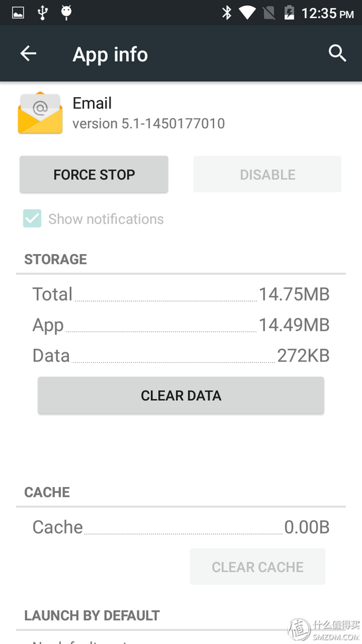Image resolution: width=362 pixels, height=644 pixels.
Task: Tap the Bluetooth status bar icon
Action: click(227, 13)
